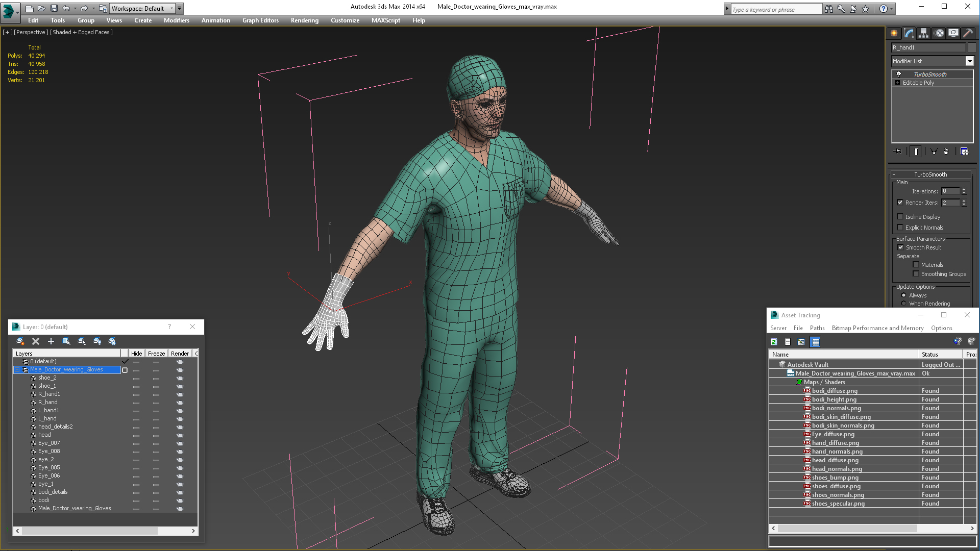Create new layer in Layer dialog

tap(20, 341)
